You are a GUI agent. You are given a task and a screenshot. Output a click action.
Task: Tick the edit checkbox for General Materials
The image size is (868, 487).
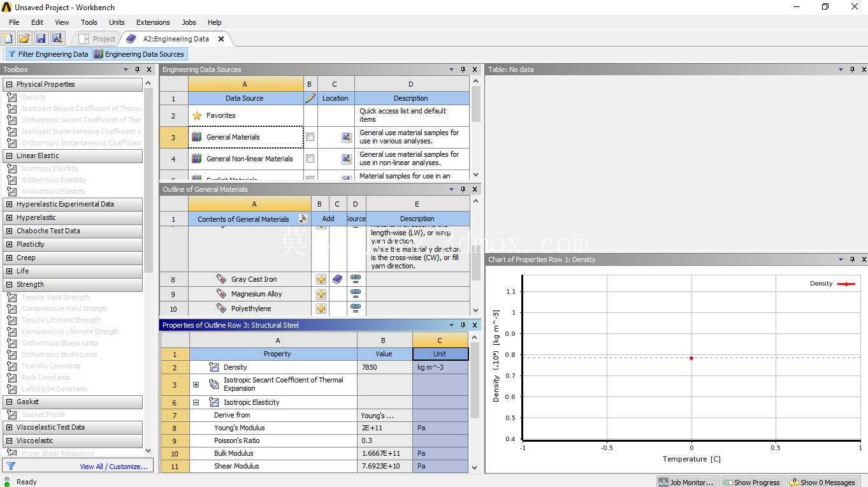coord(310,137)
